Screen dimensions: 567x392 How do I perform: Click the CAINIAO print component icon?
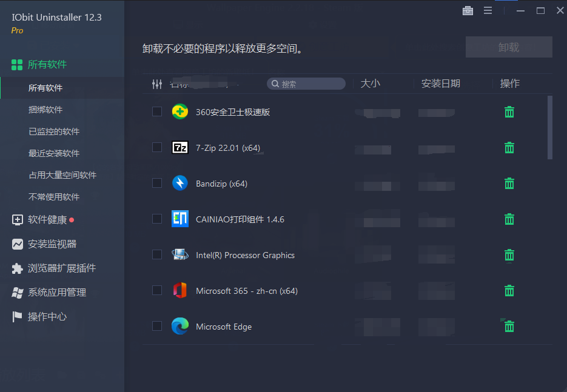click(179, 219)
